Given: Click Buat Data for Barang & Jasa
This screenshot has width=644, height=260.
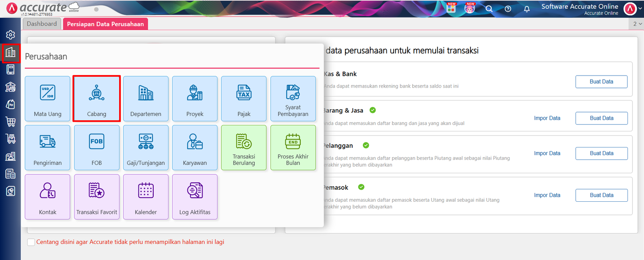Looking at the screenshot, I should [601, 118].
